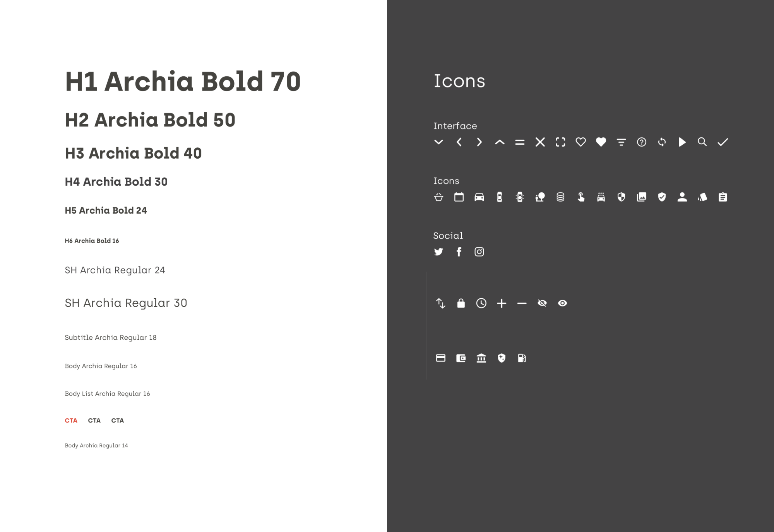Click the filled heart icon

(601, 142)
